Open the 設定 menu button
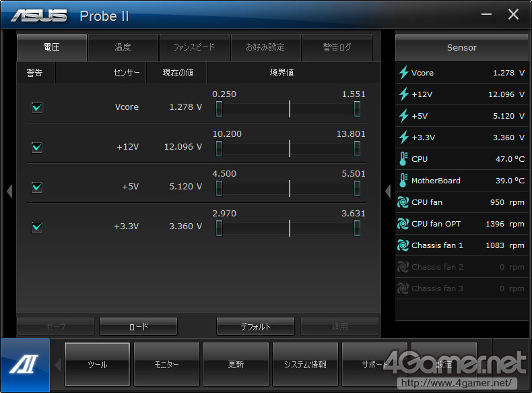Screen dimensions: 532x393 point(444,365)
